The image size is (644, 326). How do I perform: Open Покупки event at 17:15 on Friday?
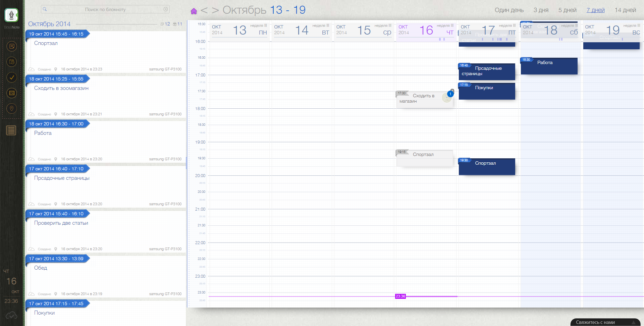tap(487, 91)
